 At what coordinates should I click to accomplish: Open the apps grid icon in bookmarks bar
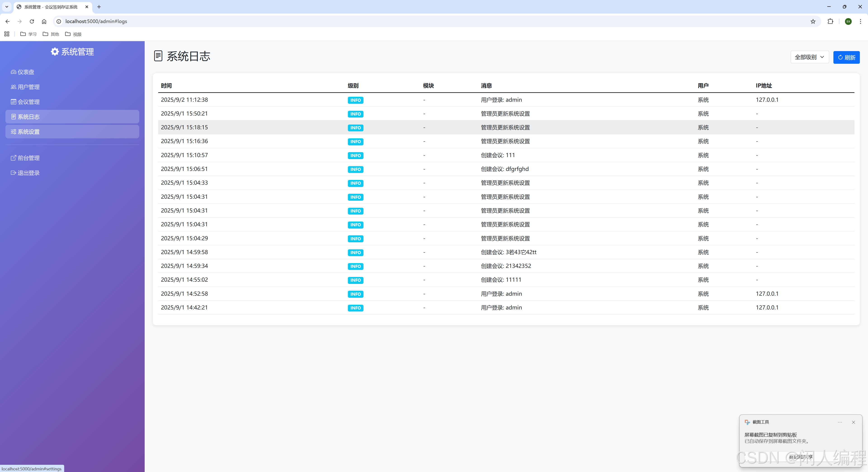(x=7, y=34)
